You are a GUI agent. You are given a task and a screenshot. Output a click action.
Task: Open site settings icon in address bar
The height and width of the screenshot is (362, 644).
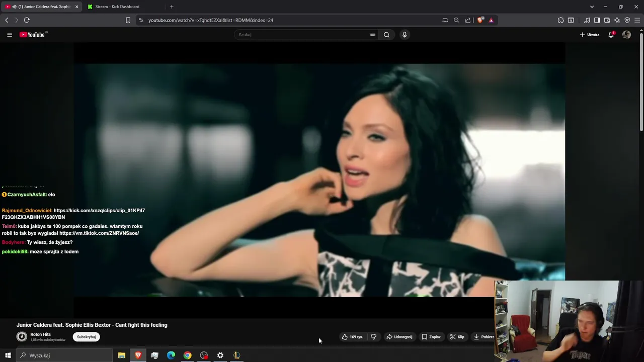(141, 20)
